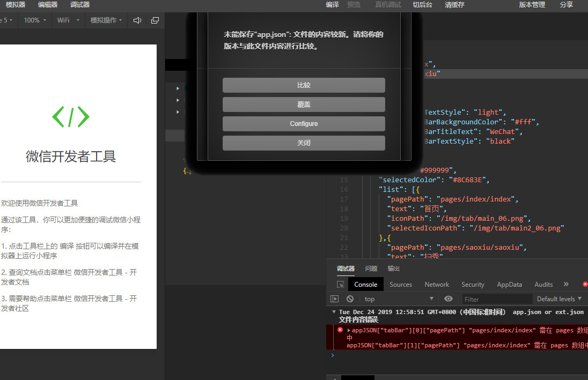Switch to the 问题 panel tab

point(371,269)
